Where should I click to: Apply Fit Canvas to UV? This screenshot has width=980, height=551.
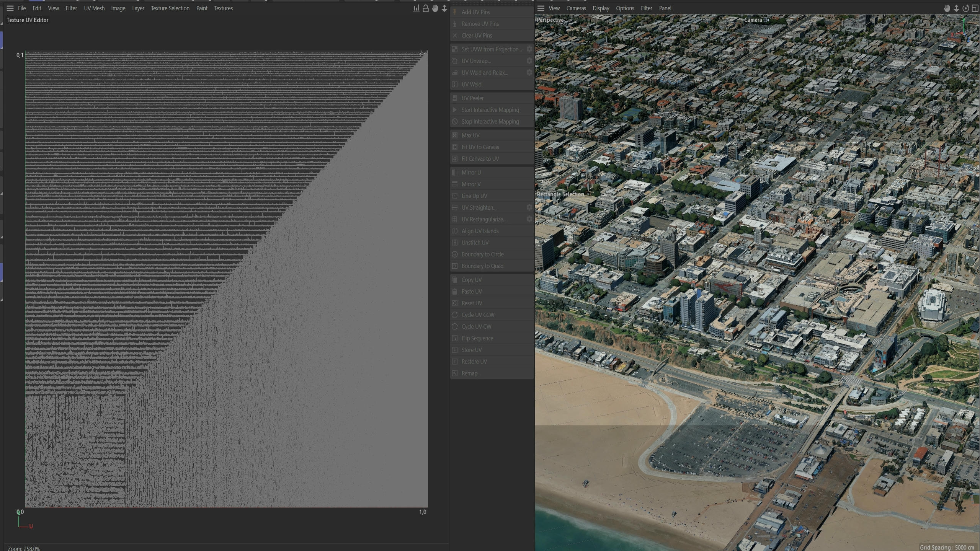coord(492,158)
